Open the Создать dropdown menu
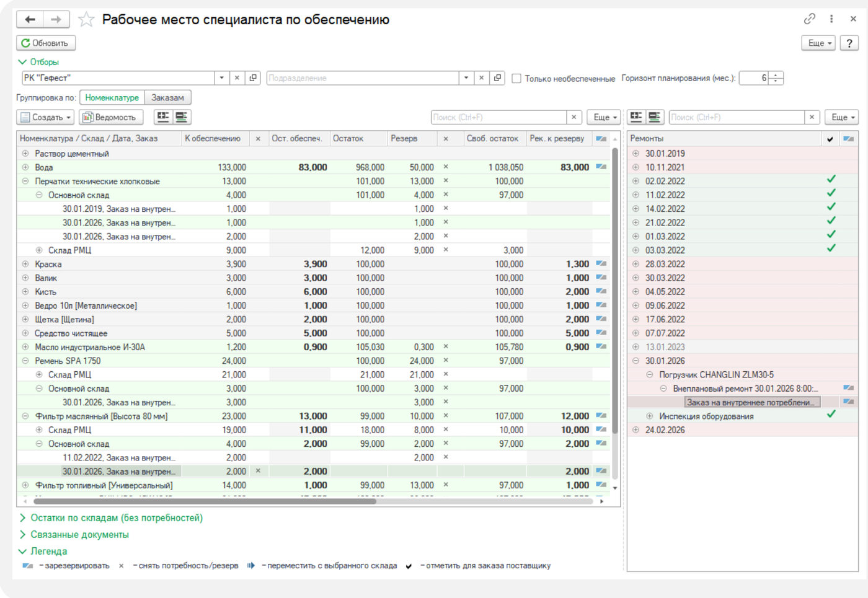 click(46, 117)
